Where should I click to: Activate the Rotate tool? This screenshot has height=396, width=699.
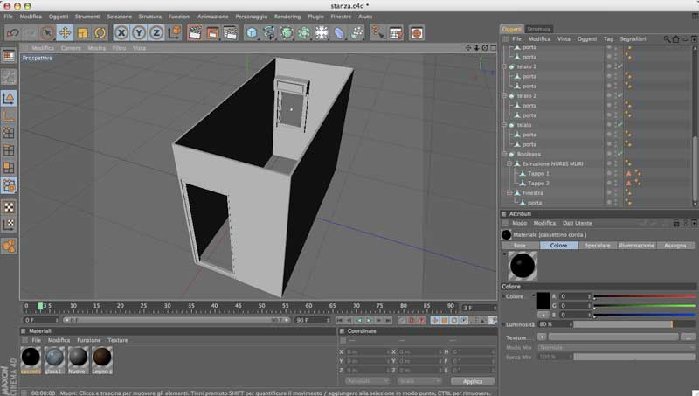click(x=100, y=33)
